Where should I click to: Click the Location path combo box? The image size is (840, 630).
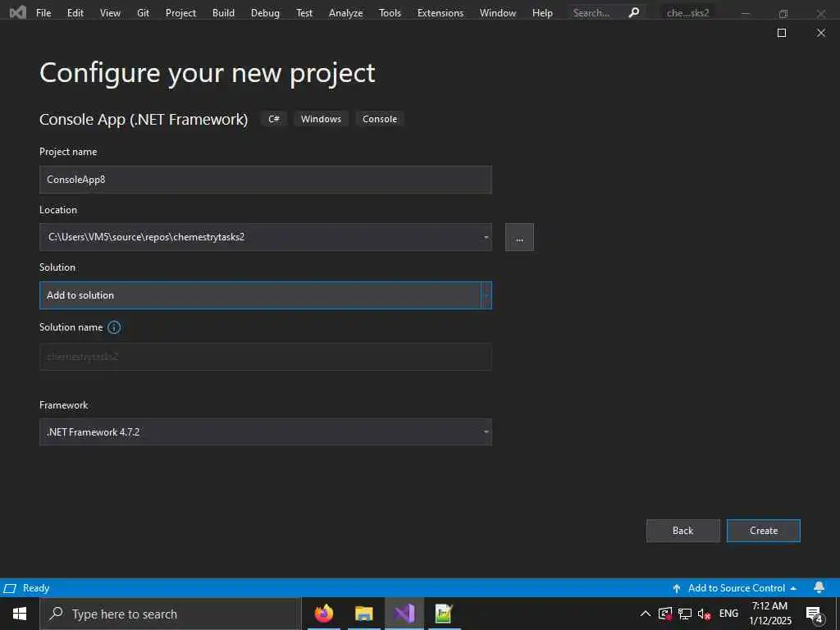(265, 237)
